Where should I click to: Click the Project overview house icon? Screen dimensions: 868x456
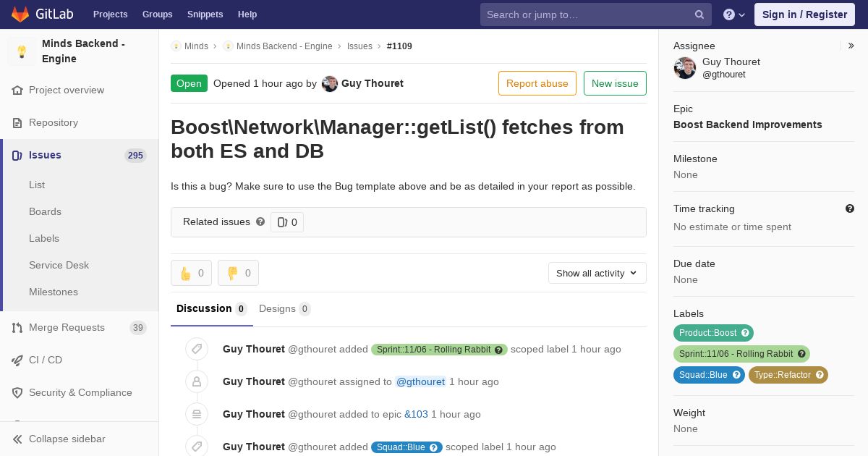(17, 90)
